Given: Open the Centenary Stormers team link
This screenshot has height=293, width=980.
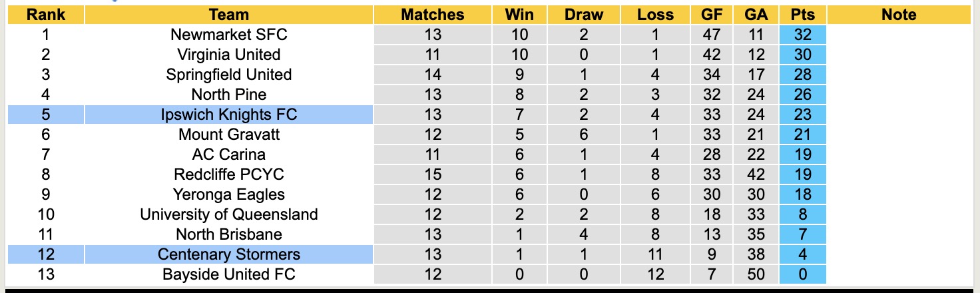Looking at the screenshot, I should (228, 254).
